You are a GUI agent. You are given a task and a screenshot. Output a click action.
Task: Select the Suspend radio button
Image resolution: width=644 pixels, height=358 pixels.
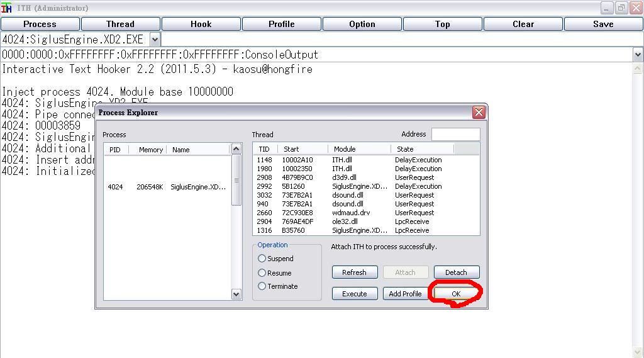262,259
